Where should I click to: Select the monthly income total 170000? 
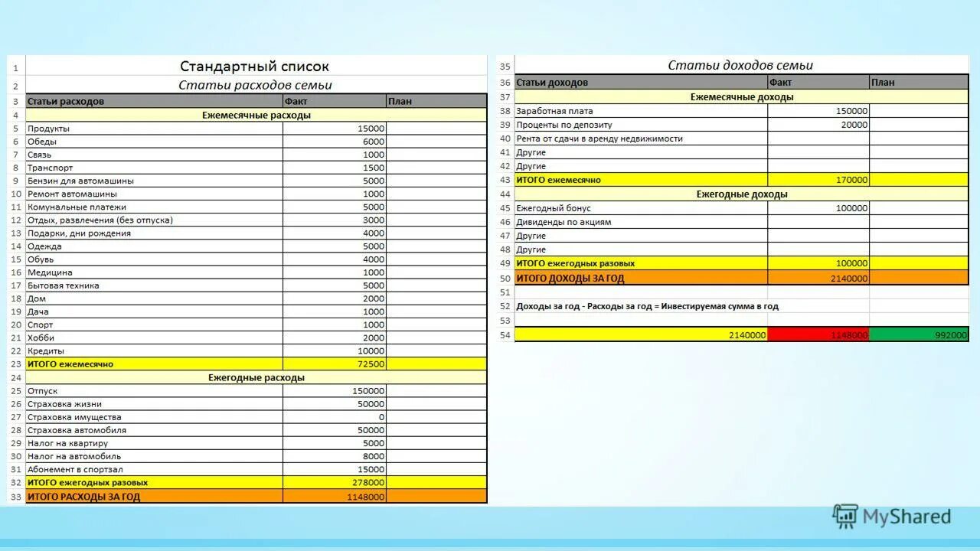[x=819, y=180]
